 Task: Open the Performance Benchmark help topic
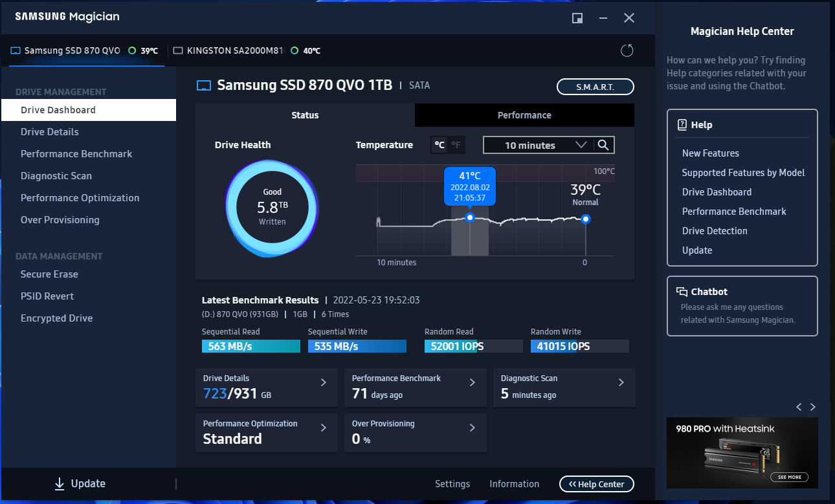[734, 212]
